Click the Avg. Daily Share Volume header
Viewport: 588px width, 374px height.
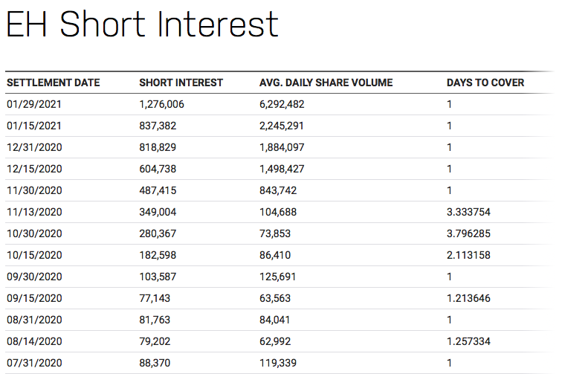326,83
